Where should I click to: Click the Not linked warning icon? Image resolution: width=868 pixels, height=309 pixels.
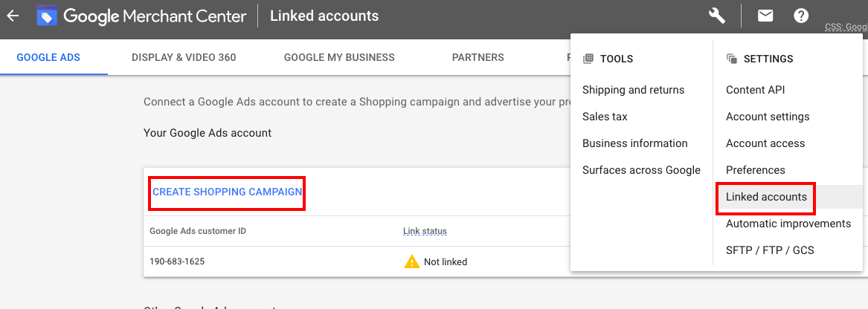(411, 261)
